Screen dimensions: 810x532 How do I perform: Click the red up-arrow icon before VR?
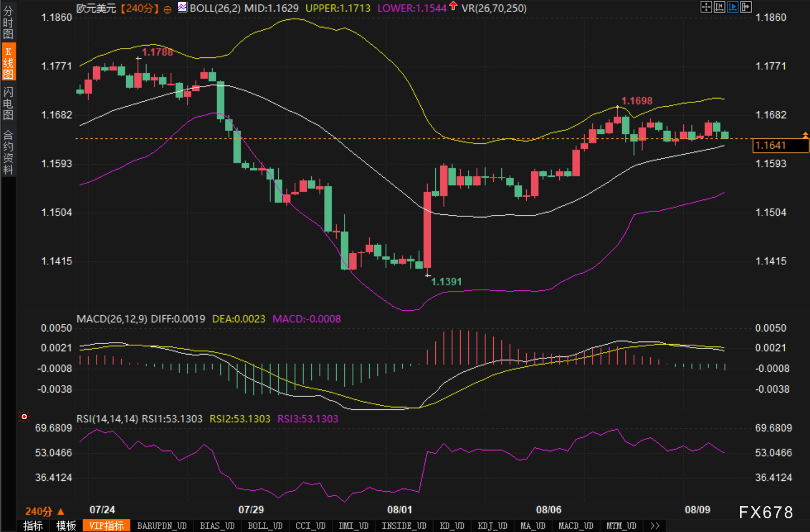pyautogui.click(x=453, y=7)
